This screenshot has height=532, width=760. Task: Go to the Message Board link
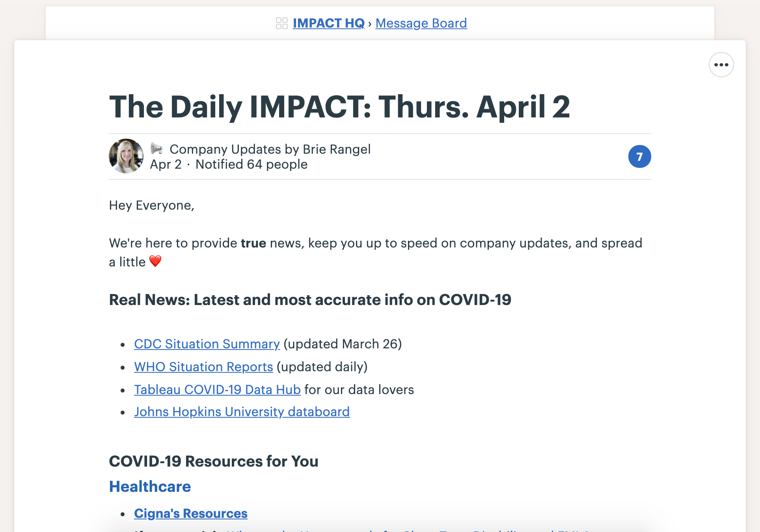point(421,23)
